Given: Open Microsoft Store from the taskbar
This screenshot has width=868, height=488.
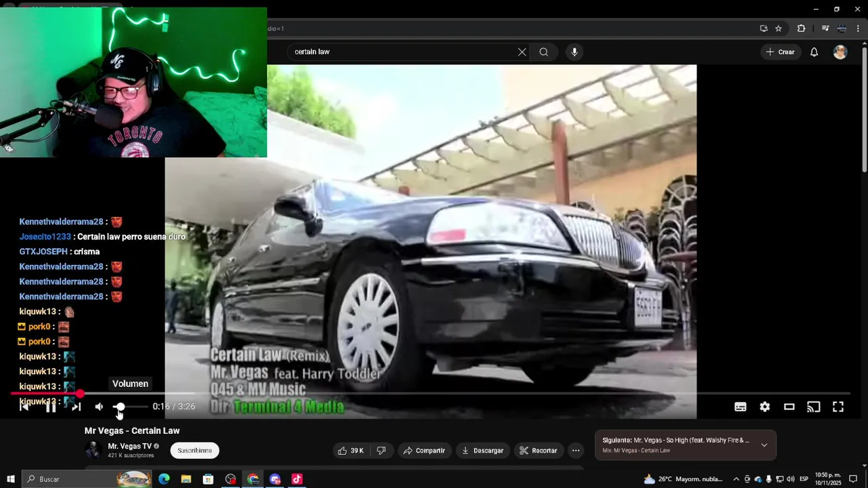Looking at the screenshot, I should [208, 479].
